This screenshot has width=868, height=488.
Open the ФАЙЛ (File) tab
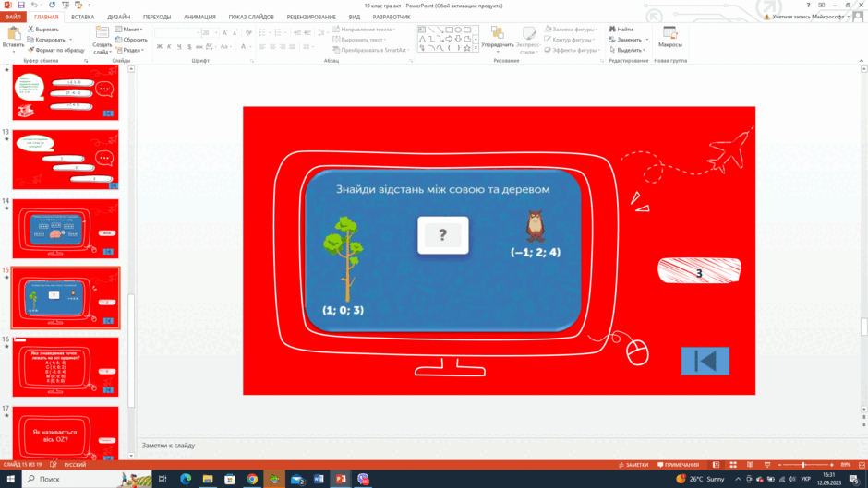[x=13, y=17]
